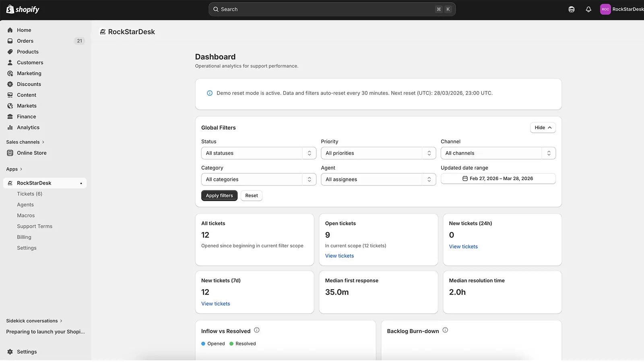This screenshot has width=644, height=362.
Task: Click Apply filters button
Action: tap(219, 196)
